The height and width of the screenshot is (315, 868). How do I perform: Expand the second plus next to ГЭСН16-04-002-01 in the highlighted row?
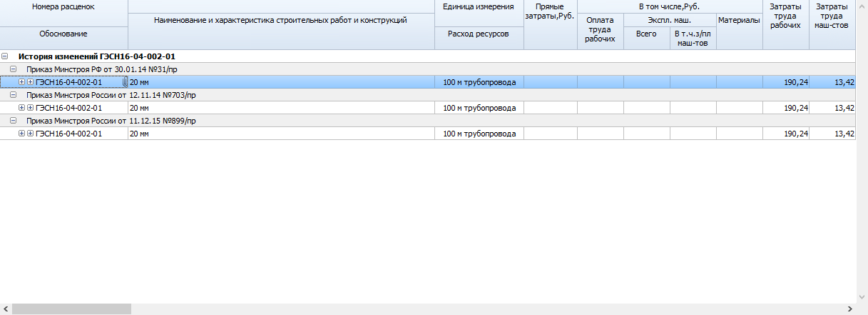click(x=30, y=82)
